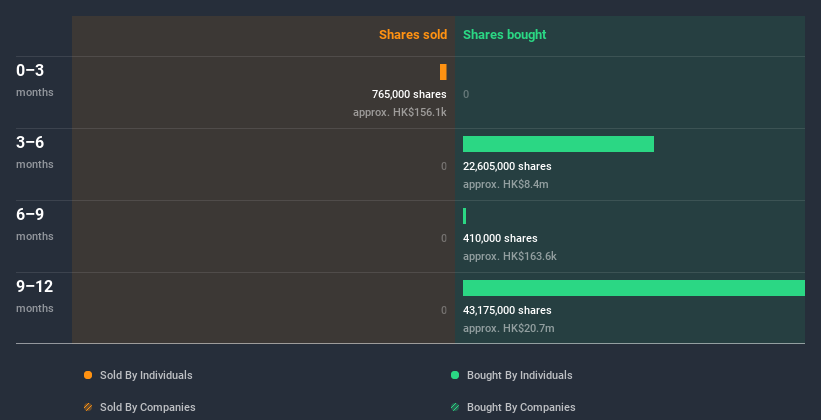Screen dimensions: 821x420
Task: Click the Shares sold column header
Action: [x=413, y=35]
